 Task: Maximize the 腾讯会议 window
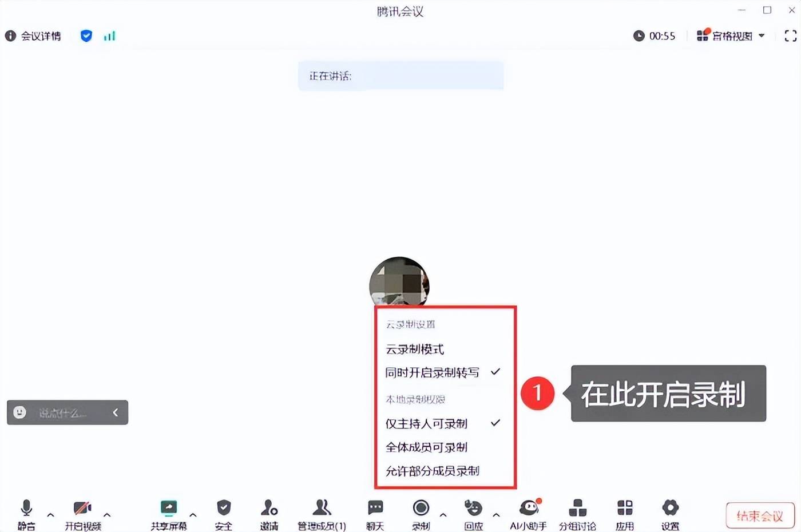pos(767,10)
